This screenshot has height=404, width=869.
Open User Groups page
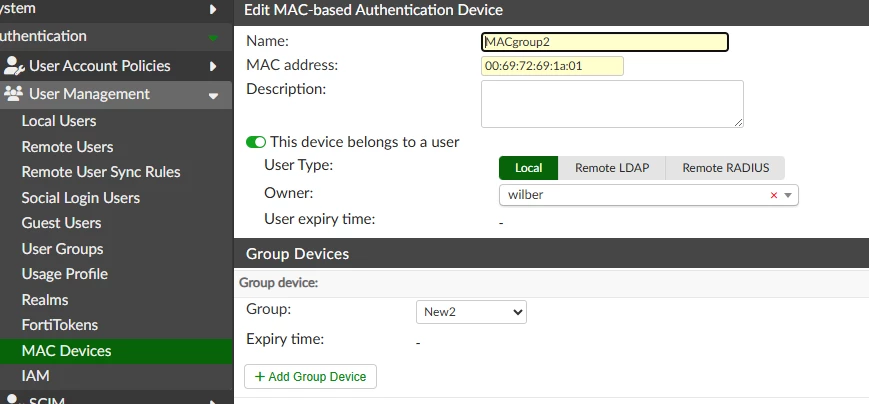62,249
